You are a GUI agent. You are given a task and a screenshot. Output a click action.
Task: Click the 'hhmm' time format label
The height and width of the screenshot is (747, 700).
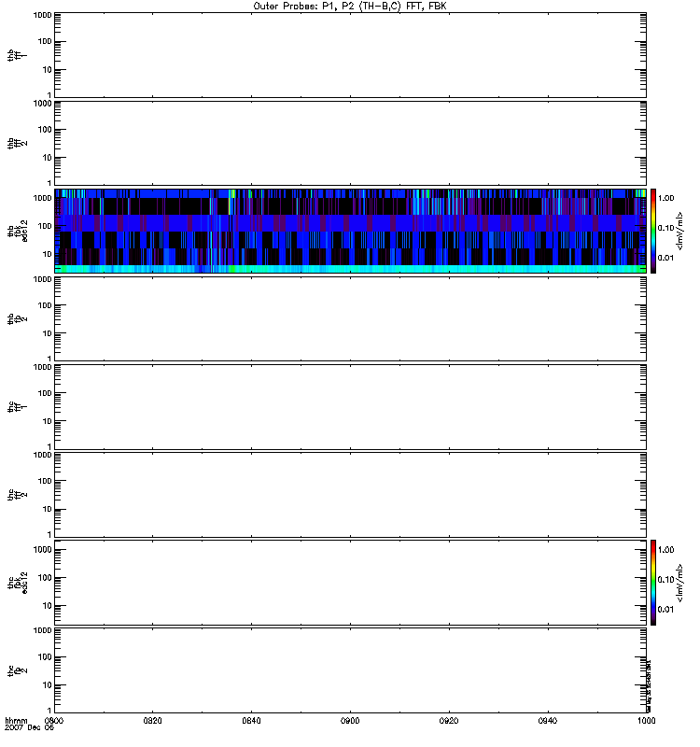pos(16,720)
